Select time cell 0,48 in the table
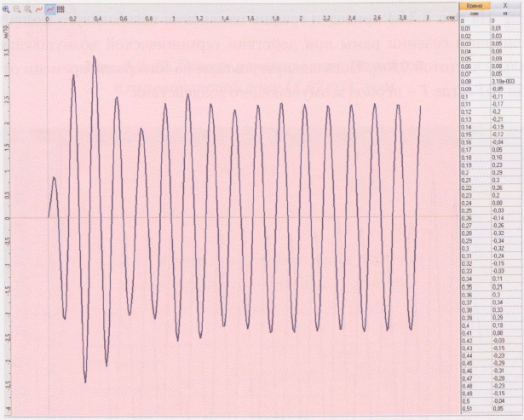The width and height of the screenshot is (524, 420). (475, 386)
